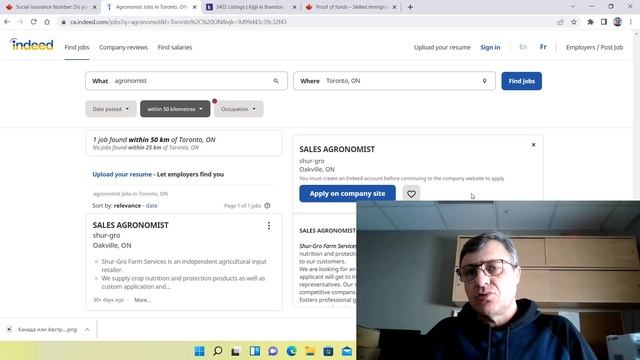Reload the Indeed page
640x360 pixels.
click(x=33, y=22)
